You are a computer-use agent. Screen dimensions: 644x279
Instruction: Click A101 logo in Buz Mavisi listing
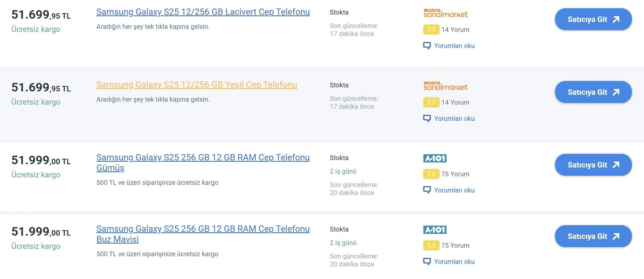coord(435,230)
